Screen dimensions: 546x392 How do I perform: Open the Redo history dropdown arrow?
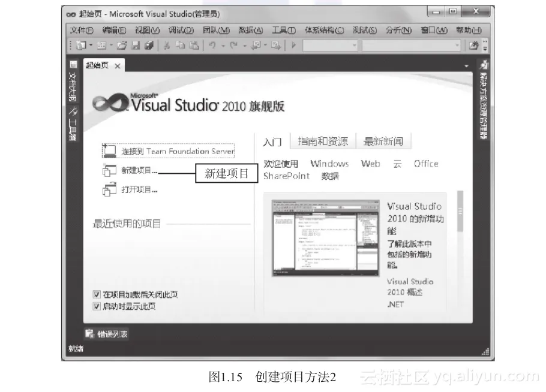[244, 46]
